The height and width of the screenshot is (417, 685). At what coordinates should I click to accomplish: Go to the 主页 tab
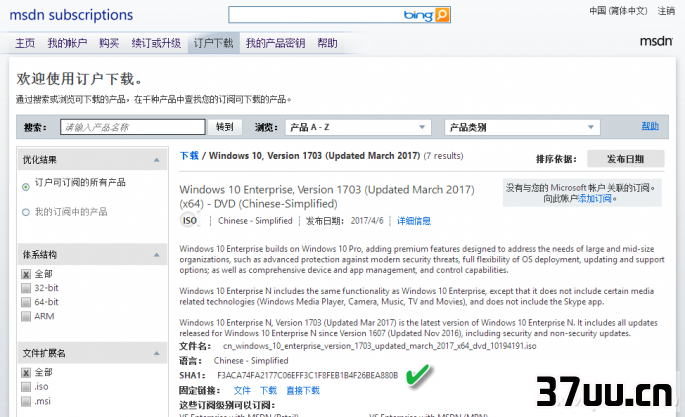[x=25, y=43]
